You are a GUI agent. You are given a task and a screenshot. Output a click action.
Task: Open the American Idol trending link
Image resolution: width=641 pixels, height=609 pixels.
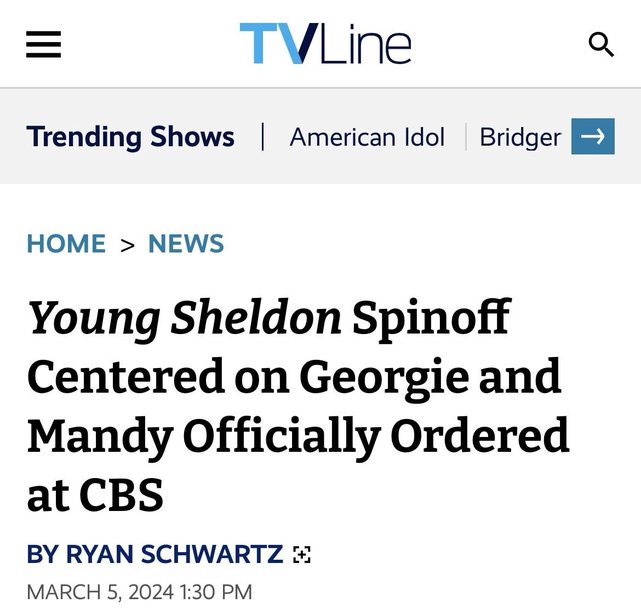(x=367, y=137)
